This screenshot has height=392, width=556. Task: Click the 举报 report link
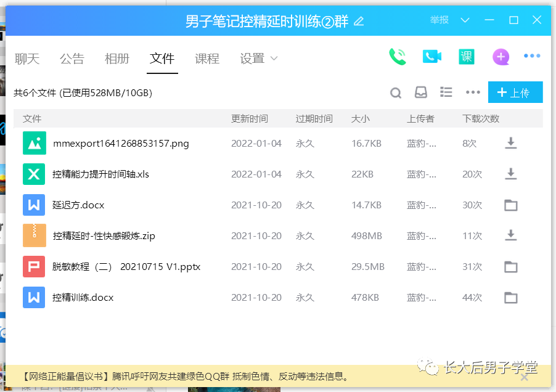pos(439,20)
